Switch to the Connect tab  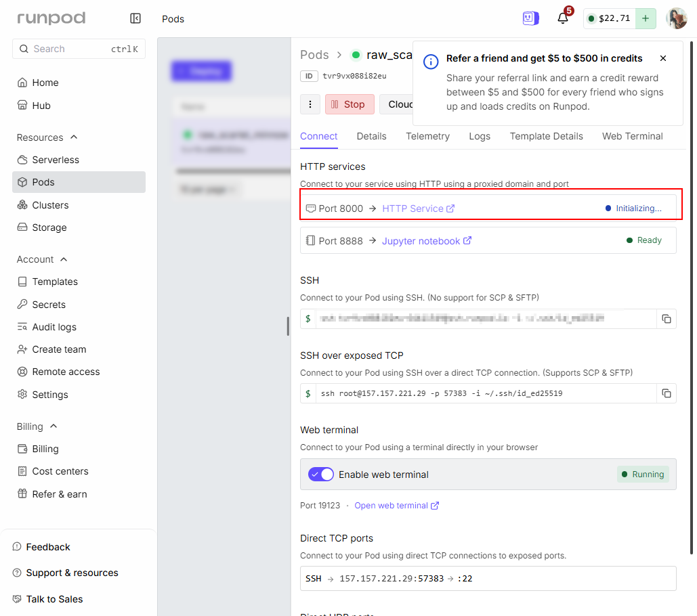(x=319, y=136)
